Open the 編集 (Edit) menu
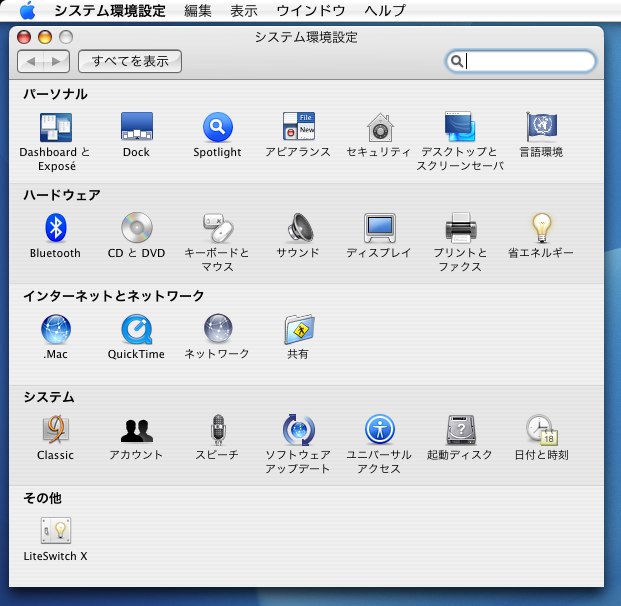This screenshot has width=621, height=606. point(198,11)
